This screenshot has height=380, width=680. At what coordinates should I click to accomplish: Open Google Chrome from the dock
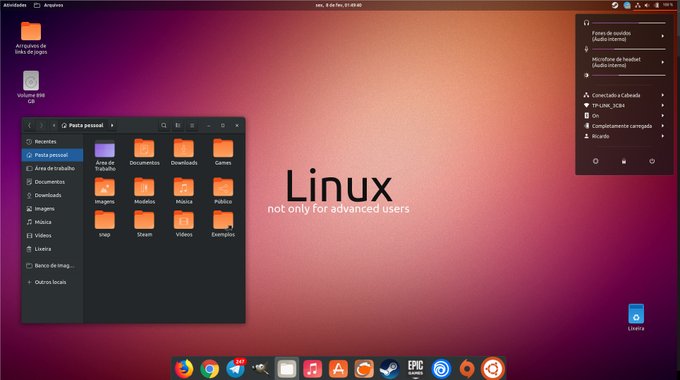coord(209,369)
